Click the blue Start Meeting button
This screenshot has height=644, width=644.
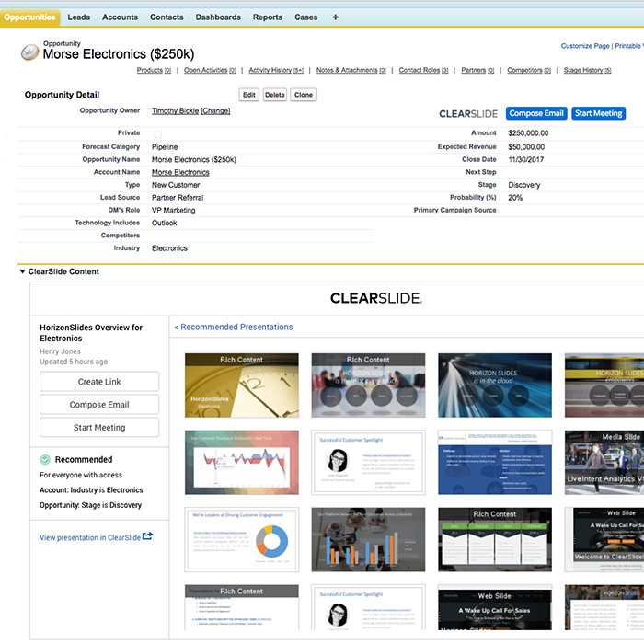coord(598,113)
